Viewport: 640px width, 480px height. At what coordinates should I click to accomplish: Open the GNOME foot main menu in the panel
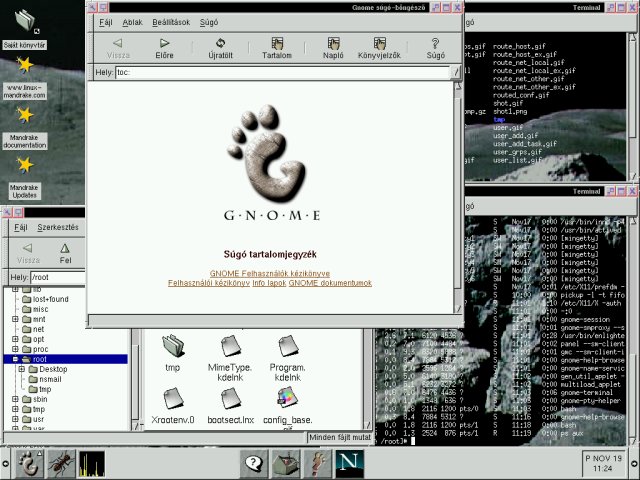click(x=29, y=464)
